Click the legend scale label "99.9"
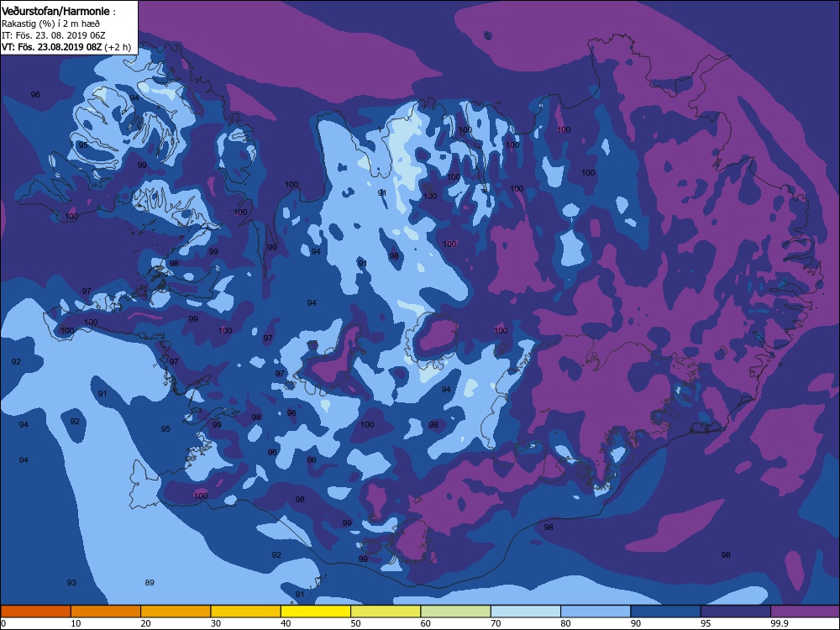This screenshot has height=630, width=840. (779, 623)
